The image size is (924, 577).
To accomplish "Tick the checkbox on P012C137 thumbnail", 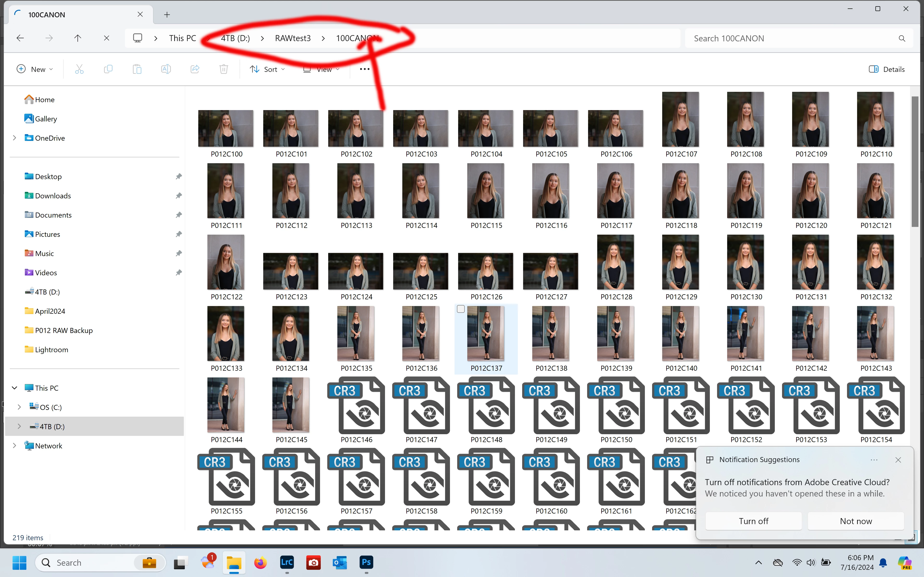I will click(461, 309).
